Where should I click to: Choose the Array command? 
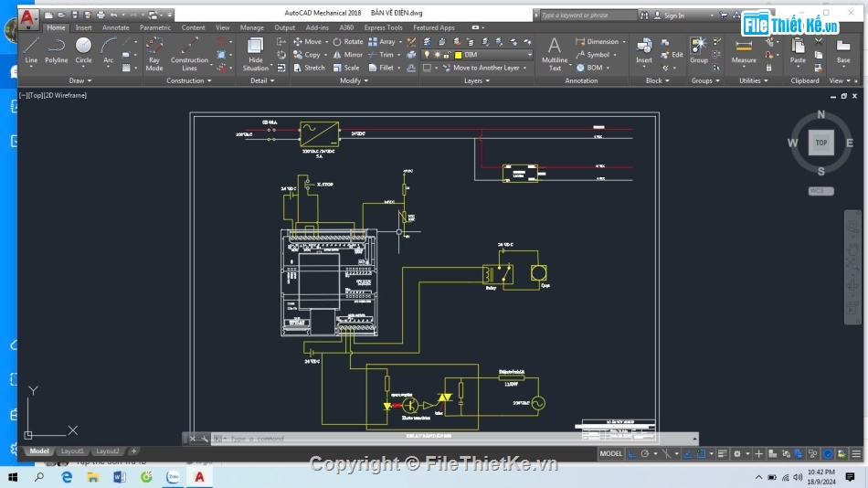pos(382,41)
